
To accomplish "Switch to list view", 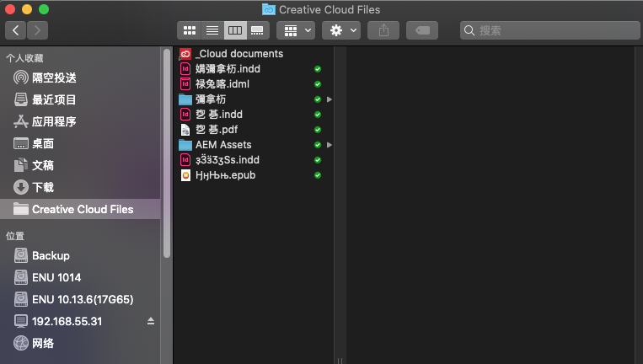I will click(x=212, y=30).
